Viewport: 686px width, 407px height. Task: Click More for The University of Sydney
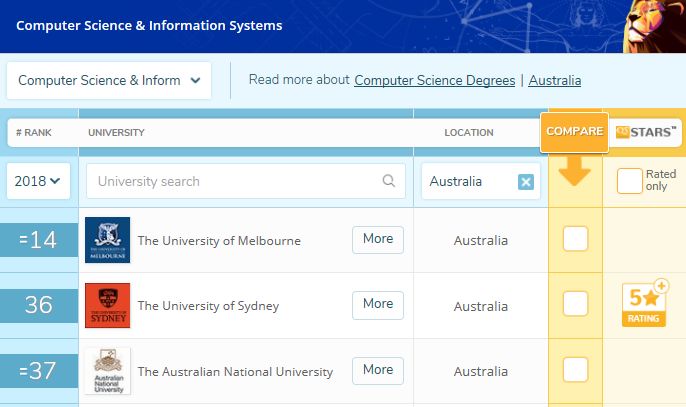coord(378,305)
